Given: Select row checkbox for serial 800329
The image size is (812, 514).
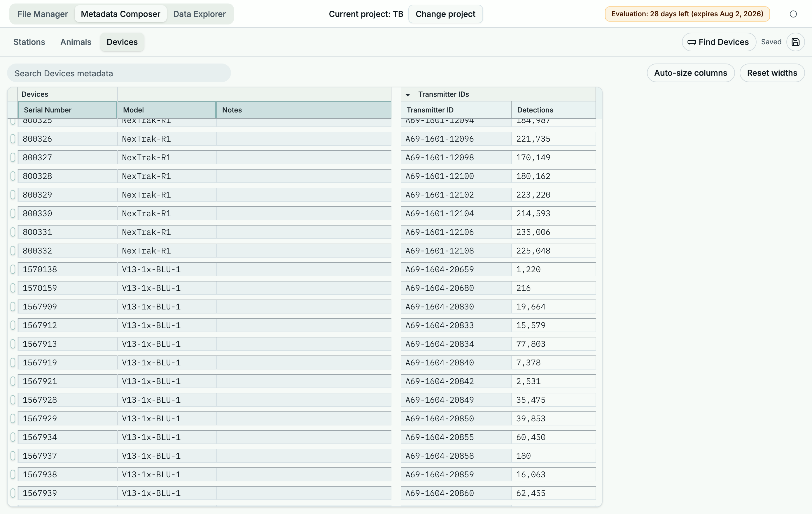Looking at the screenshot, I should (13, 195).
